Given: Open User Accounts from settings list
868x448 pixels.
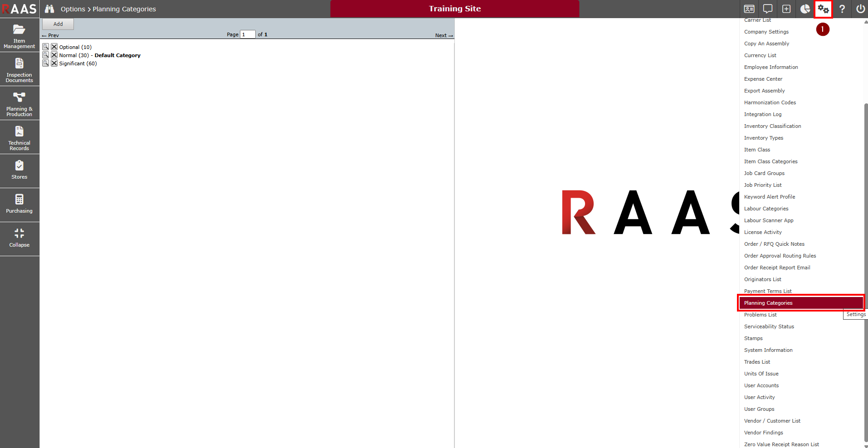Looking at the screenshot, I should [x=761, y=385].
